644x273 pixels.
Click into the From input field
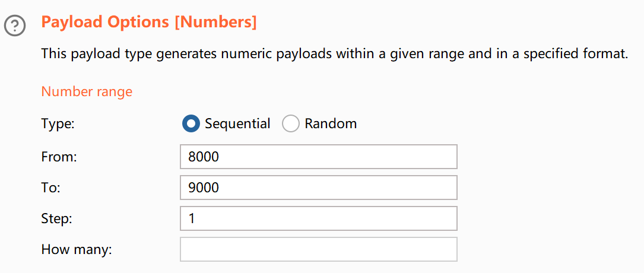pyautogui.click(x=319, y=157)
